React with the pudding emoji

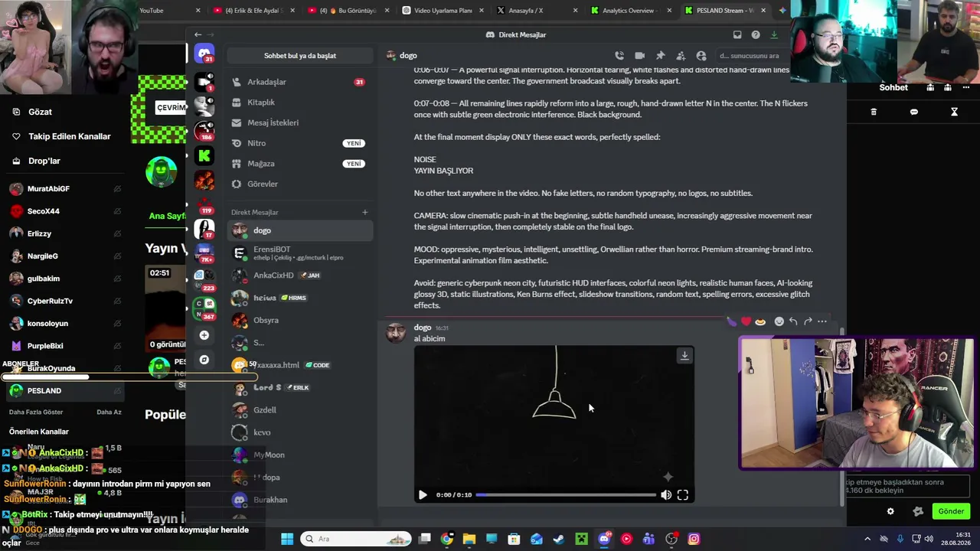click(760, 321)
